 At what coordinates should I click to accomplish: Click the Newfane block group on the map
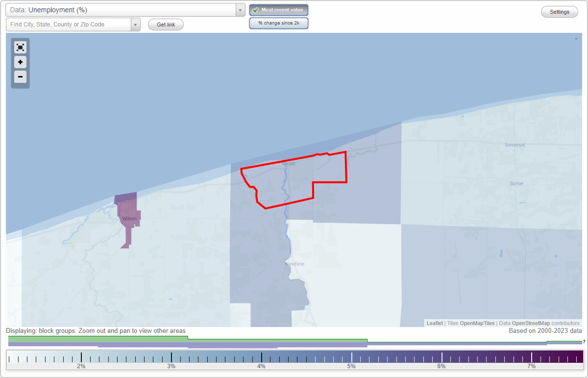pyautogui.click(x=294, y=265)
